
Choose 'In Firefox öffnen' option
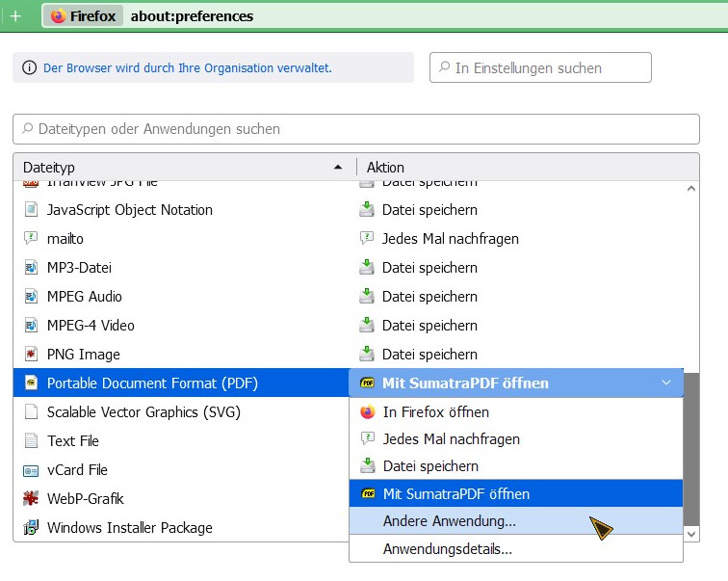[435, 412]
